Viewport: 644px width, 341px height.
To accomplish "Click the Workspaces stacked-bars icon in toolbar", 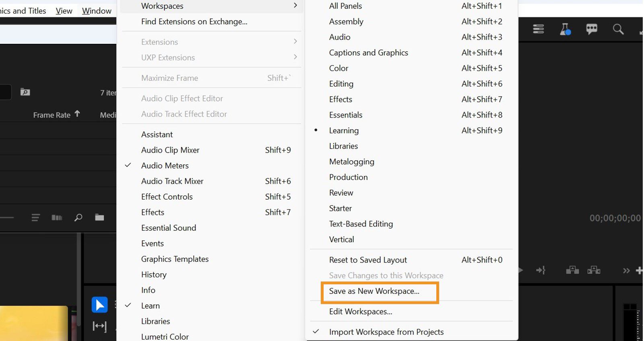I will [x=539, y=29].
